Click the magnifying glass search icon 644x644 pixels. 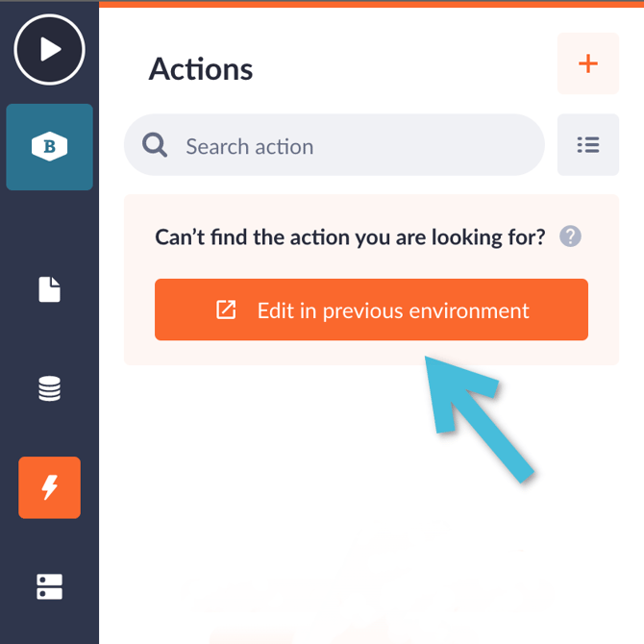155,145
